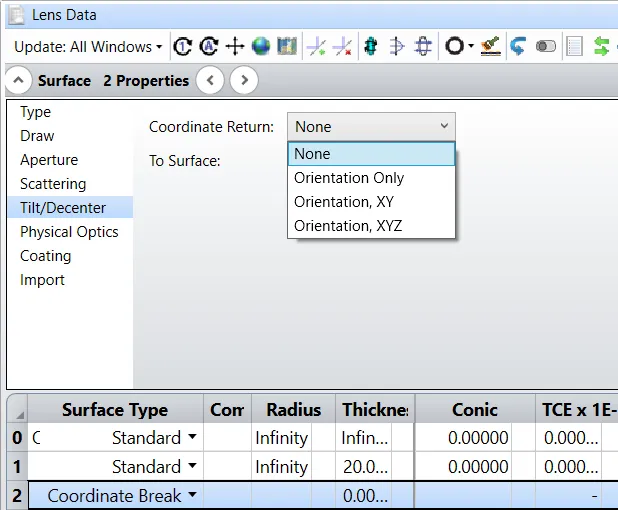Click the Radius cell of surface 1
This screenshot has height=510, width=618.
coord(281,467)
